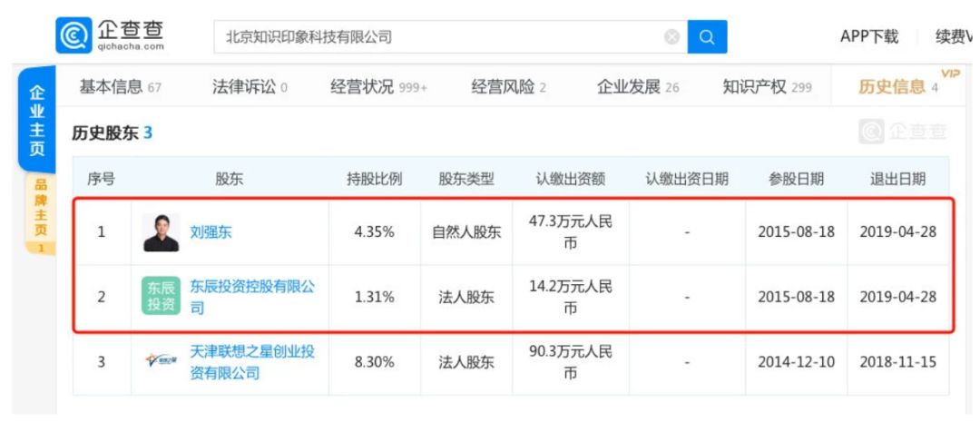Click the 序号 column header
The width and height of the screenshot is (980, 422).
[102, 180]
